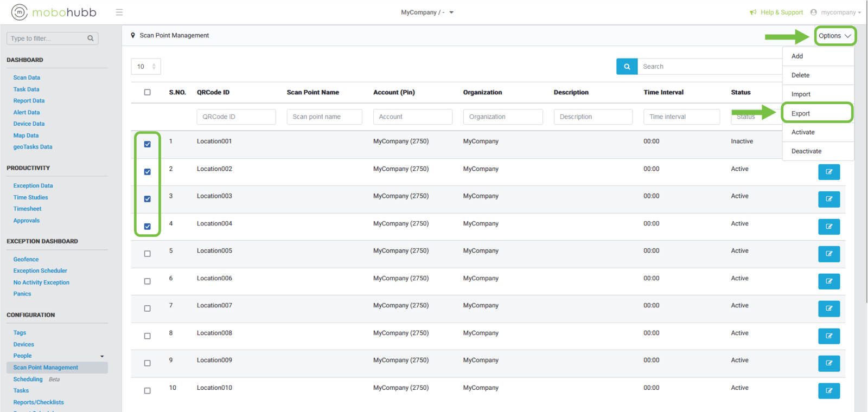Focus the QRCode ID filter field

click(x=236, y=117)
